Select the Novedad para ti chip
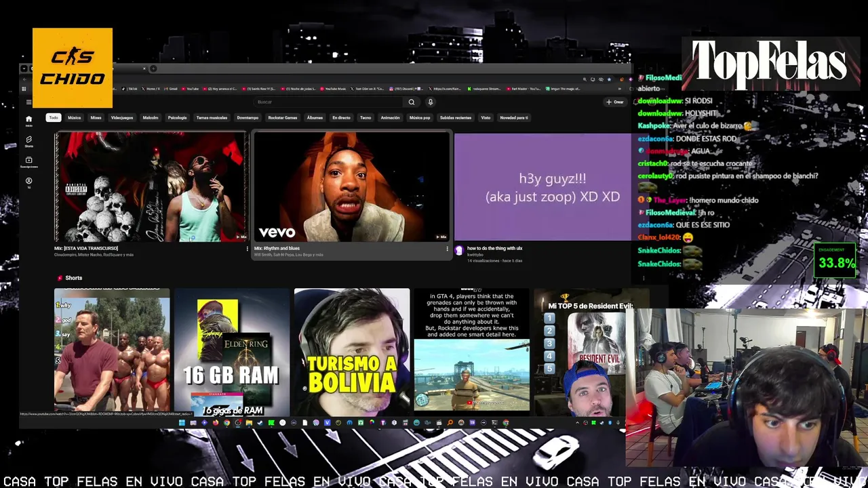 coord(513,117)
